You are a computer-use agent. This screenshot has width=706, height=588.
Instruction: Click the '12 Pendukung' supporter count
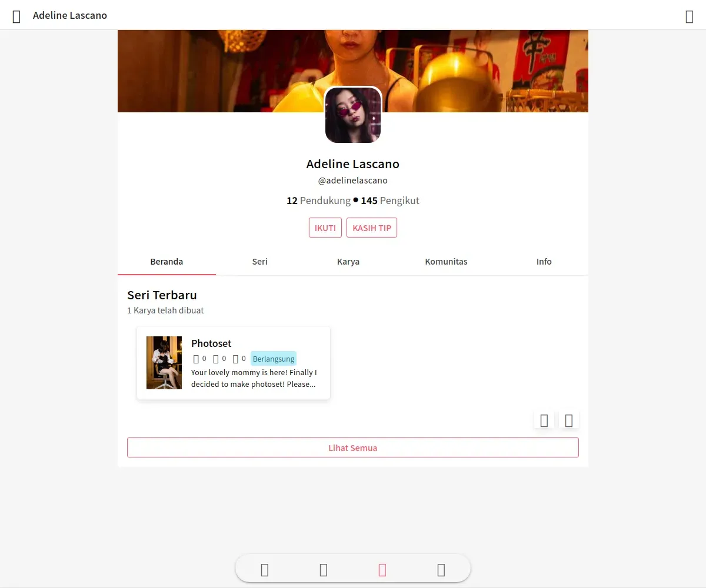[318, 201]
